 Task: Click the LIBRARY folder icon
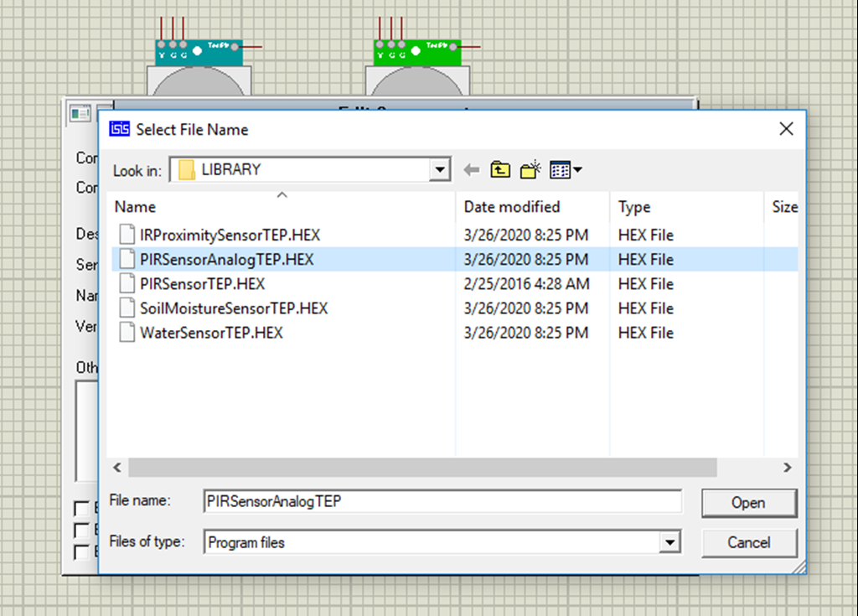[x=187, y=168]
